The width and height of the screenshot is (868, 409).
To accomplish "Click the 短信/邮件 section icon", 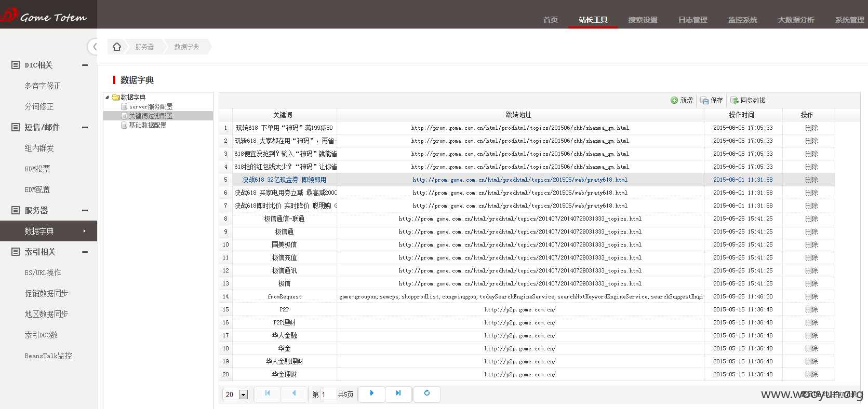I will [16, 127].
